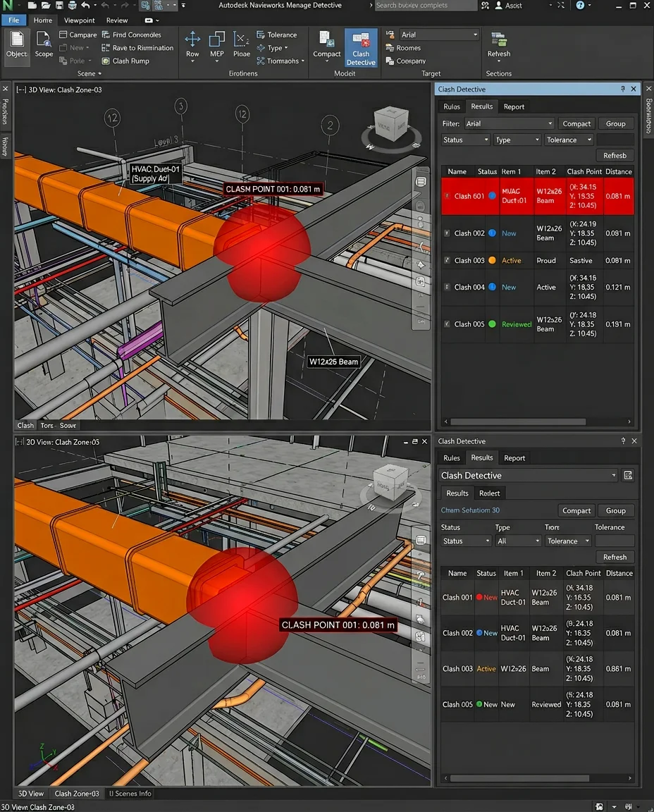Click the Refresh icon in the Sections group
The image size is (654, 812).
tap(498, 44)
